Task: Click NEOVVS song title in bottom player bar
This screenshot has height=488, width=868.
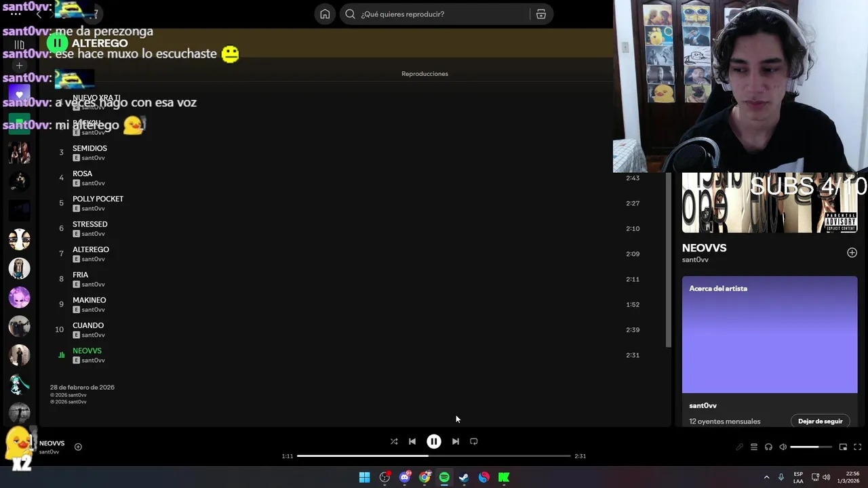Action: [52, 443]
